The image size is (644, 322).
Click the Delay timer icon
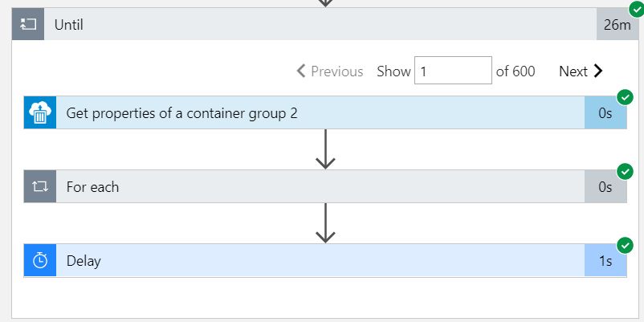point(40,261)
